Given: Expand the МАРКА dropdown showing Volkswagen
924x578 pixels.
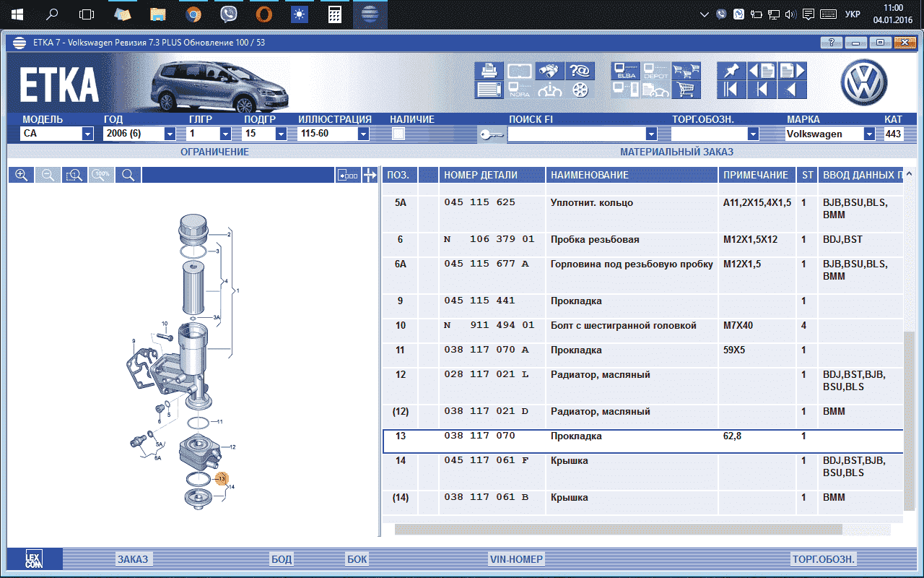Looking at the screenshot, I should [869, 134].
